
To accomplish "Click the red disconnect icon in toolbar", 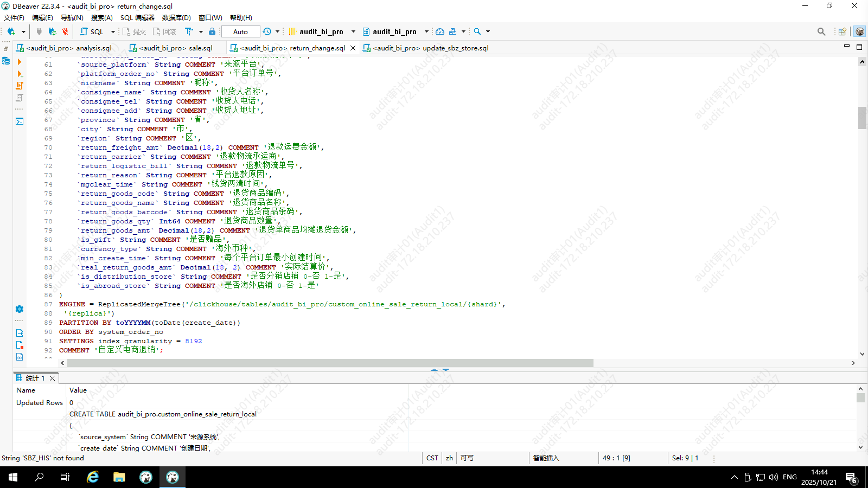I will point(65,31).
